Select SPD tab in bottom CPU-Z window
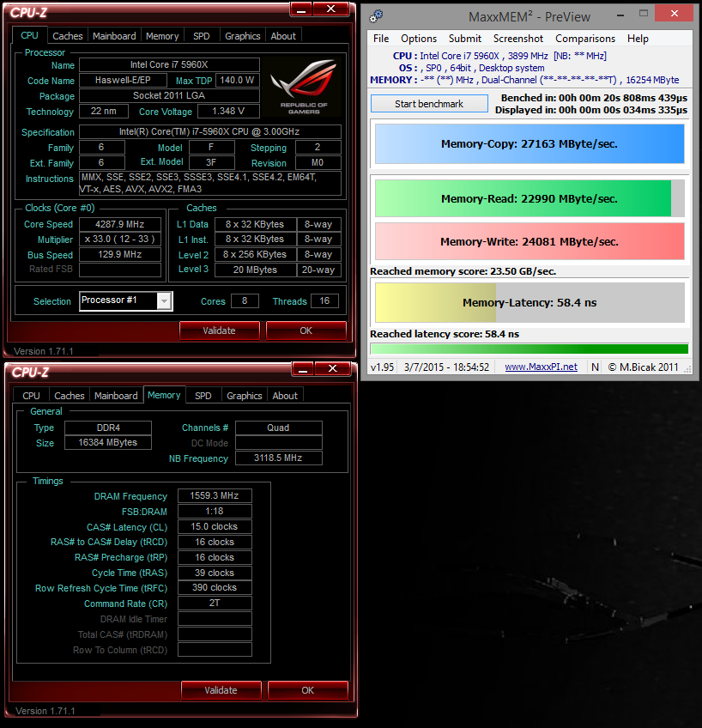The width and height of the screenshot is (702, 728). point(203,396)
